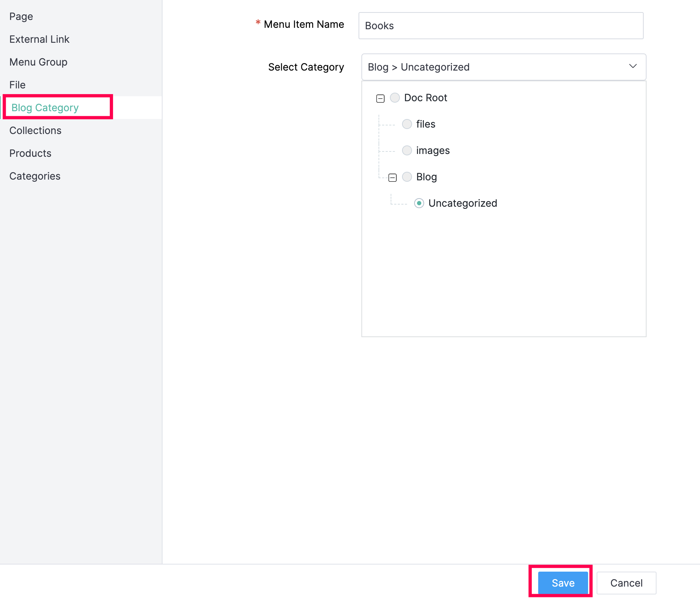
Task: Select the Doc Root radio button
Action: coord(395,98)
